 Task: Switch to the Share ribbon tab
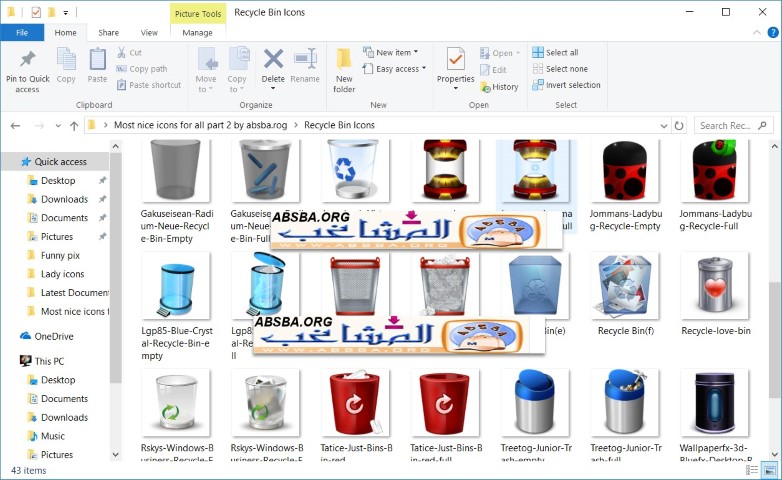tap(108, 32)
